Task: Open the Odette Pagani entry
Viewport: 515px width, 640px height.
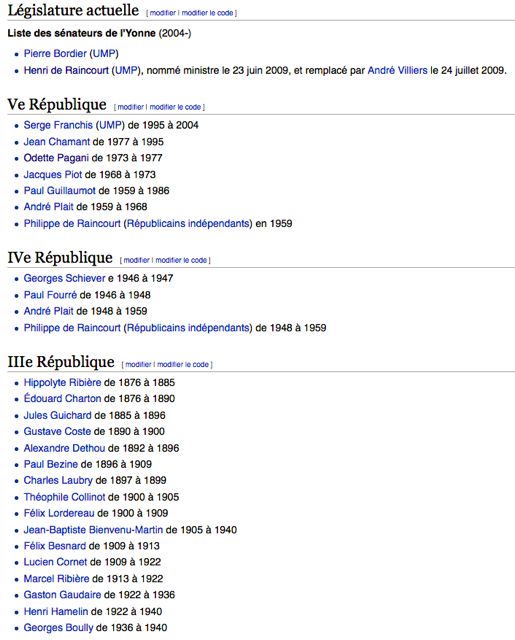Action: (56, 158)
